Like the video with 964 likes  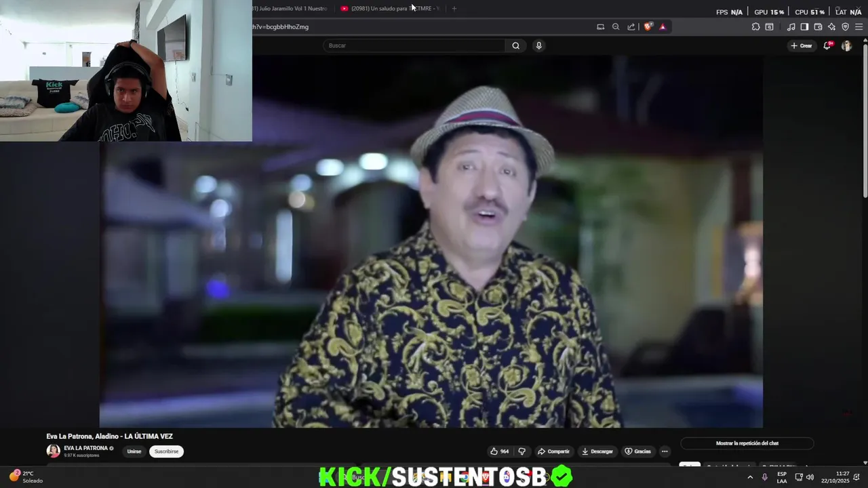pos(499,451)
